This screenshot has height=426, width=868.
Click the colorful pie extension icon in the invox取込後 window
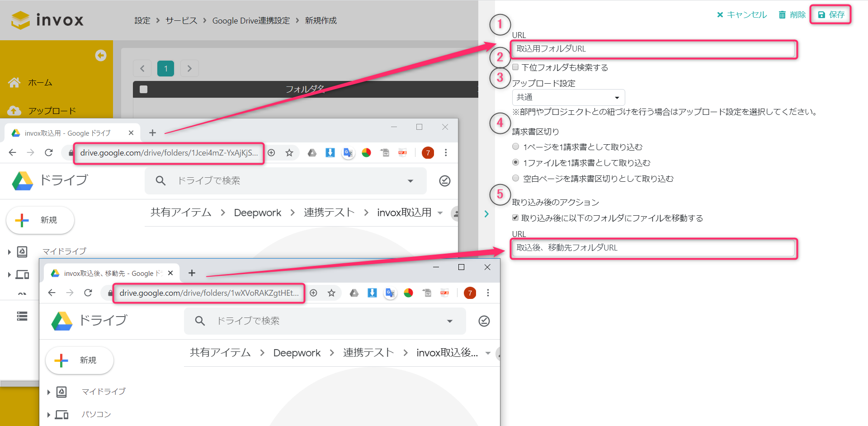point(408,293)
